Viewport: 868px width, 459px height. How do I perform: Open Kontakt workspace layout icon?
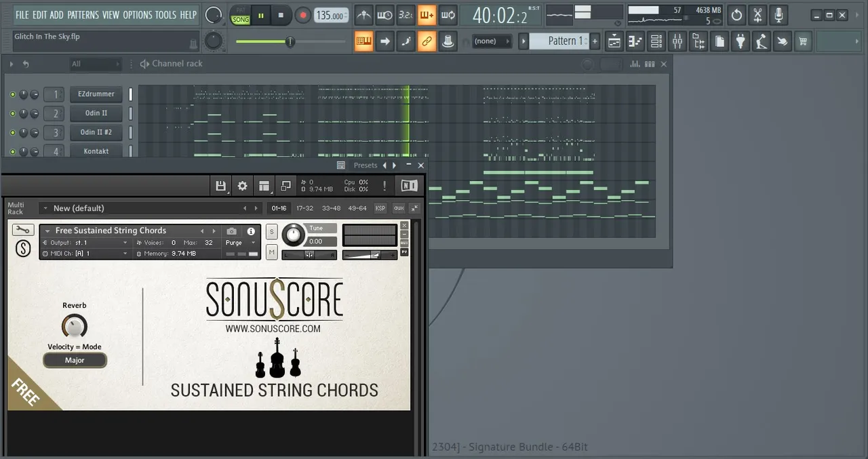pos(264,186)
